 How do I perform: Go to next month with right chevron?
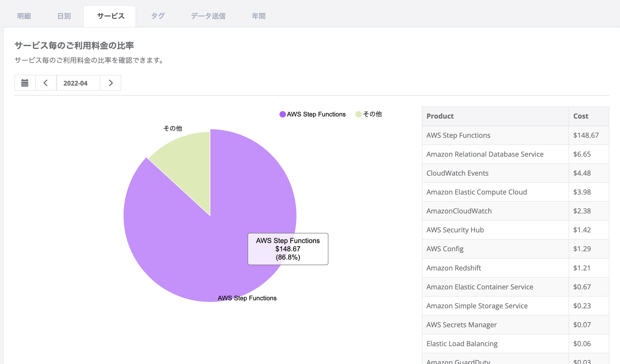click(x=111, y=83)
